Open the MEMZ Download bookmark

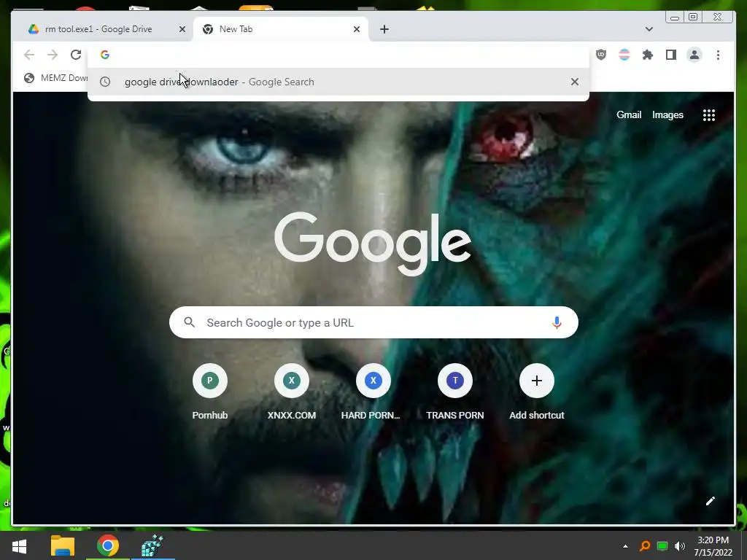[x=55, y=78]
